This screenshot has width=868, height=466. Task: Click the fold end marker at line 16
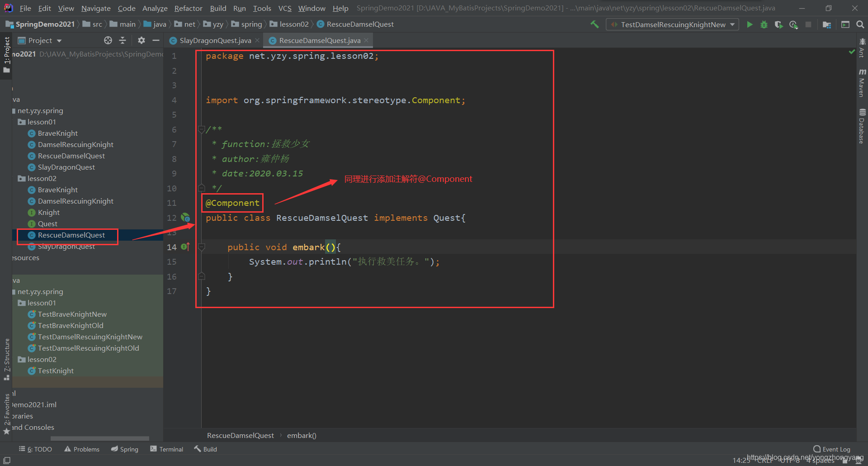coord(202,276)
